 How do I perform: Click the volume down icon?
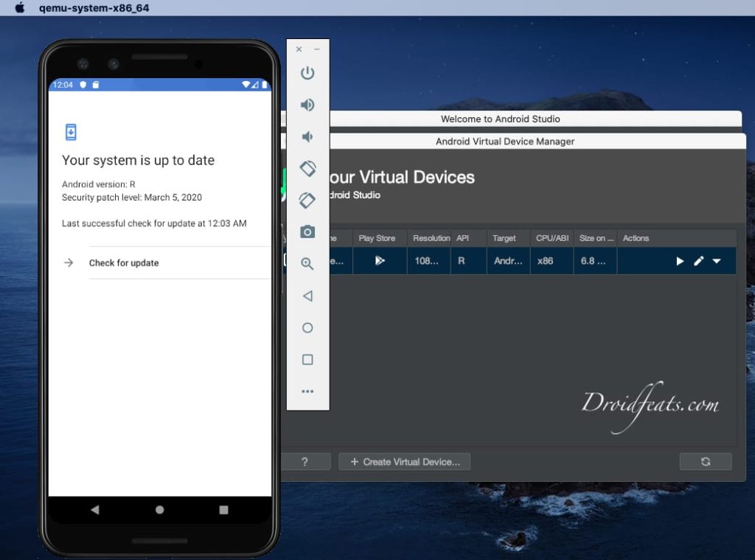pos(307,137)
